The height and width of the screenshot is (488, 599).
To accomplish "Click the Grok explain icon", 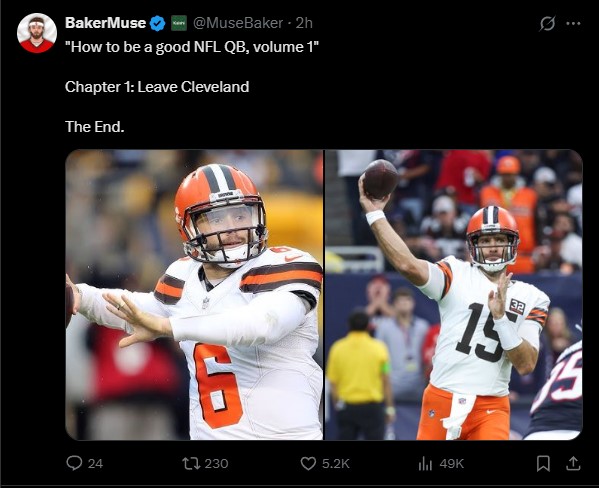I will coord(547,24).
